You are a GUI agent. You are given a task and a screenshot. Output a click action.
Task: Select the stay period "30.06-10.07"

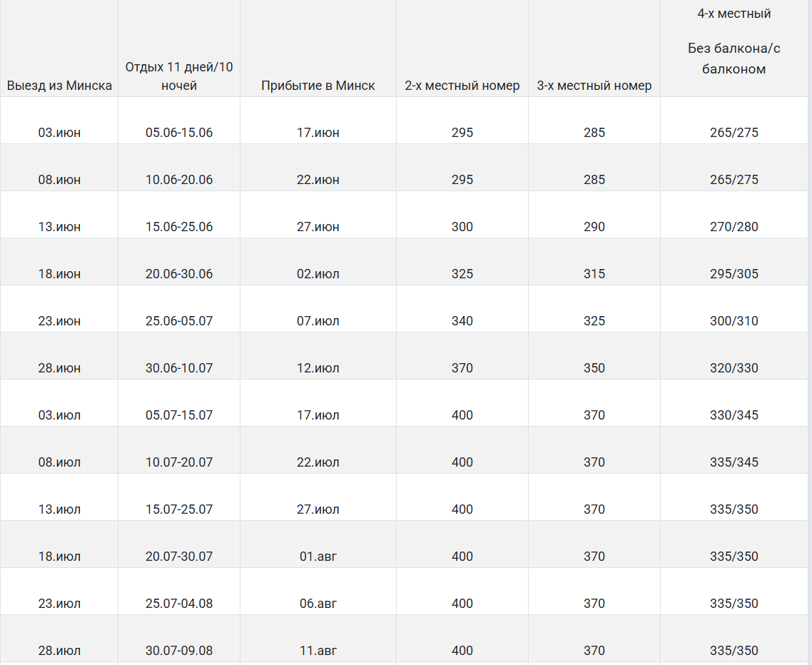[179, 368]
